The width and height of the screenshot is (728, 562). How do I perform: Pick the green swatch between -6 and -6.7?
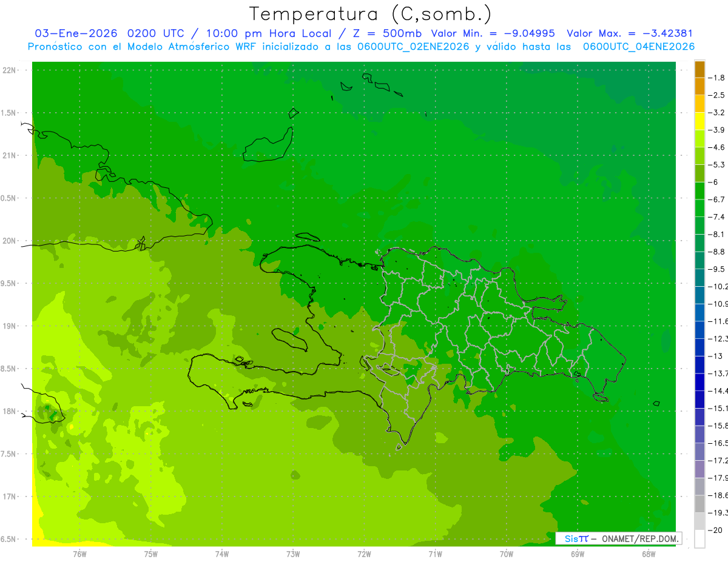click(699, 190)
